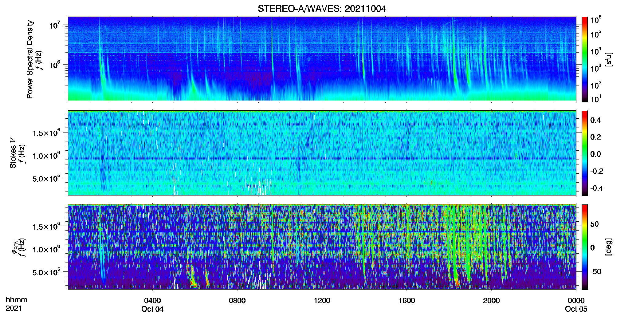Click the 0.2 value on Stokes color bar

(595, 137)
